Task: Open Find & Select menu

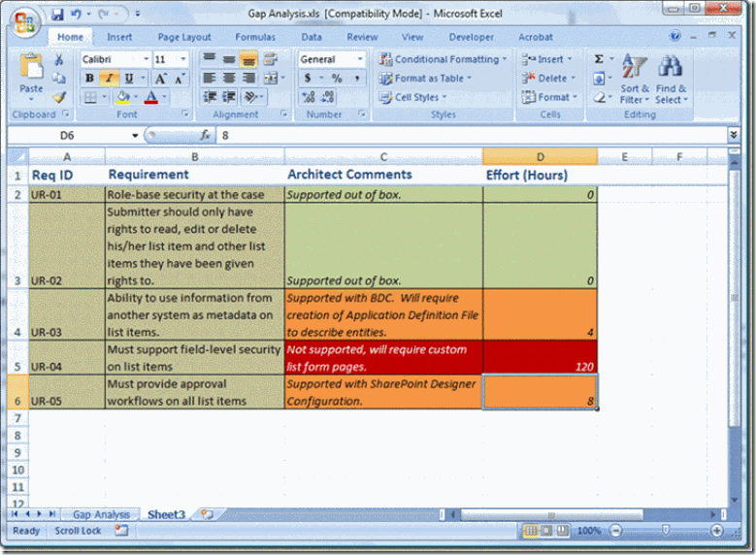Action: tap(671, 79)
